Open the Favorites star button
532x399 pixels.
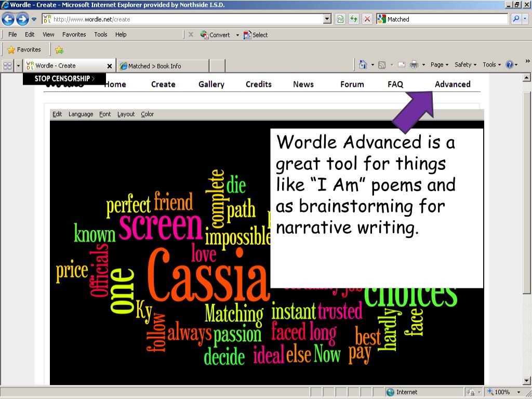point(24,50)
